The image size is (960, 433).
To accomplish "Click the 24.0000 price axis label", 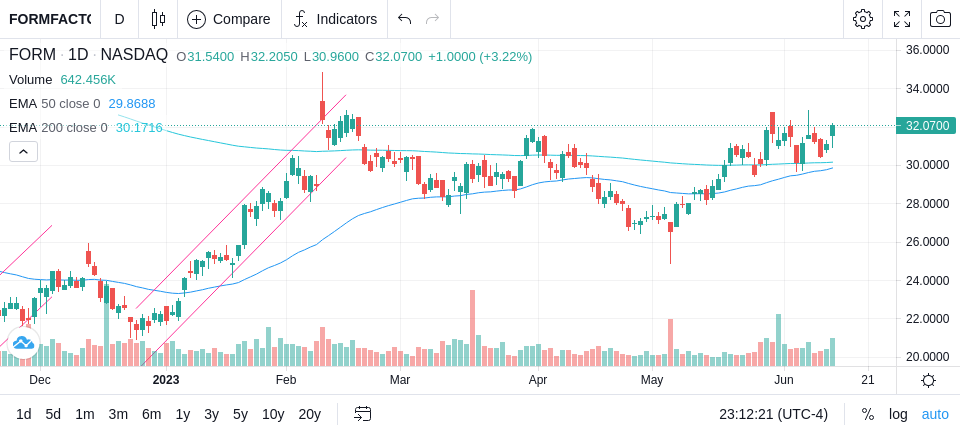I will (x=927, y=281).
